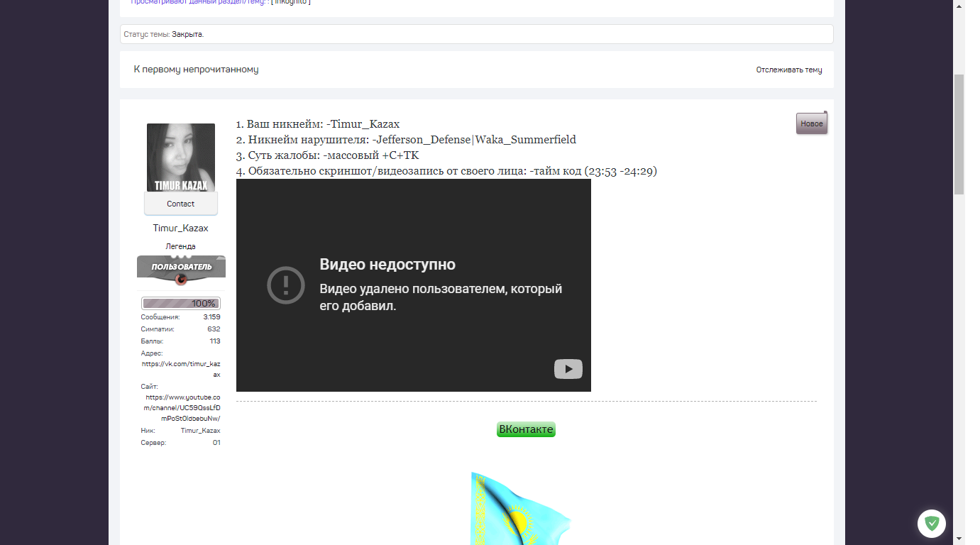Click the Сервер value 01
Screen dimensions: 980x545
tap(216, 443)
